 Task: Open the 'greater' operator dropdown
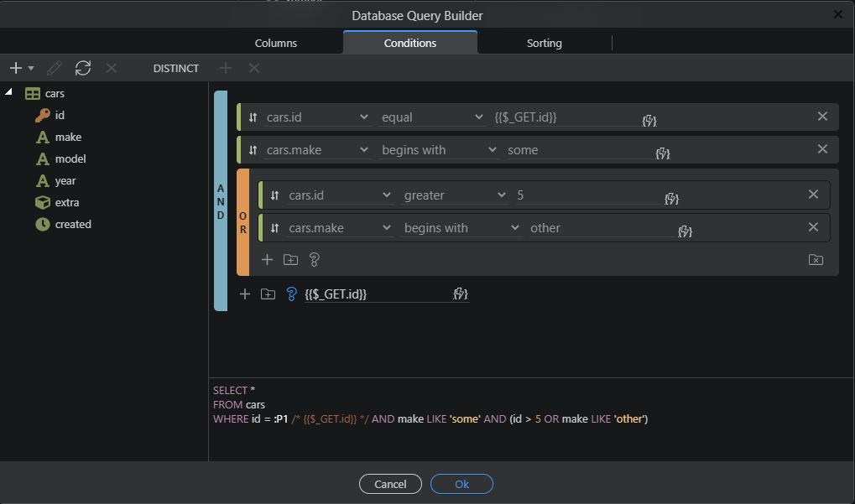coord(454,195)
